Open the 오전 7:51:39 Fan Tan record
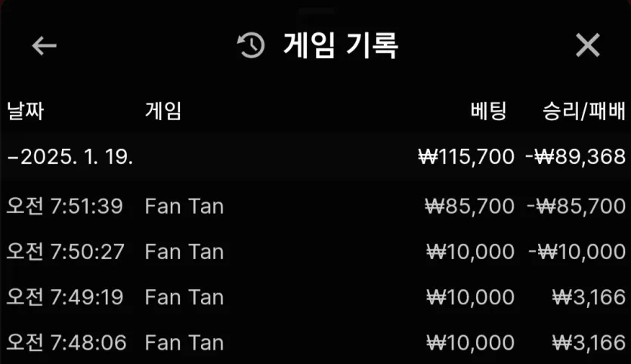The width and height of the screenshot is (631, 364). point(316,206)
